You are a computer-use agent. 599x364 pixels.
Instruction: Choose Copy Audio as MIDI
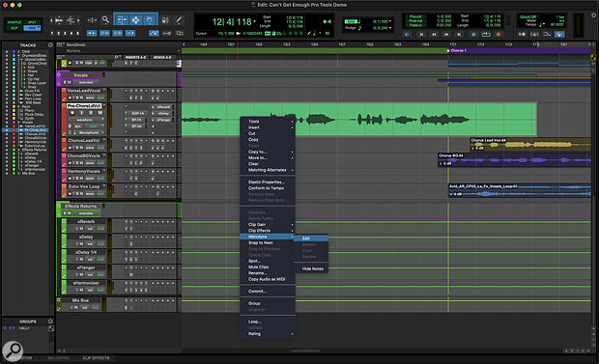(x=268, y=279)
